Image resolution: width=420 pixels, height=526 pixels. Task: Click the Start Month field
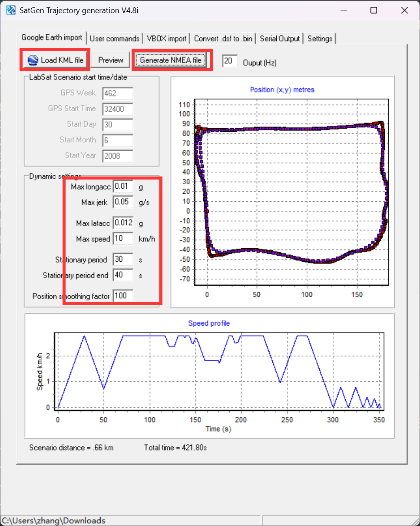click(x=118, y=140)
